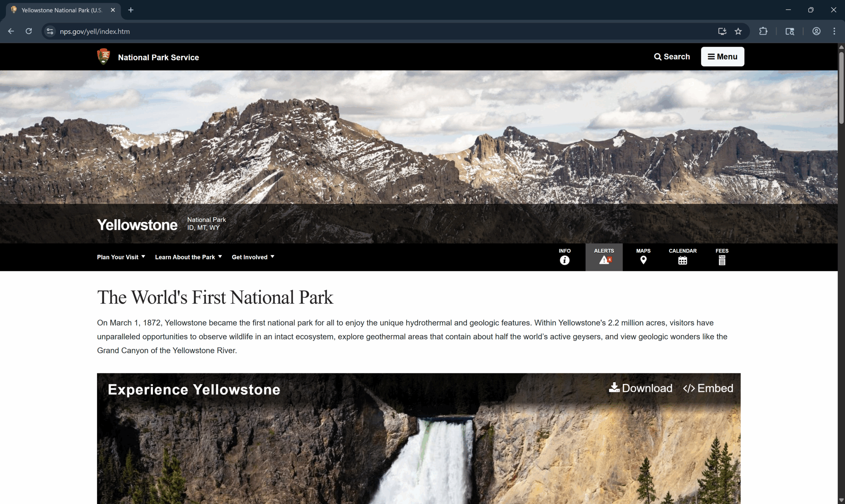Expand Learn About the Park dropdown
This screenshot has width=845, height=504.
(188, 257)
